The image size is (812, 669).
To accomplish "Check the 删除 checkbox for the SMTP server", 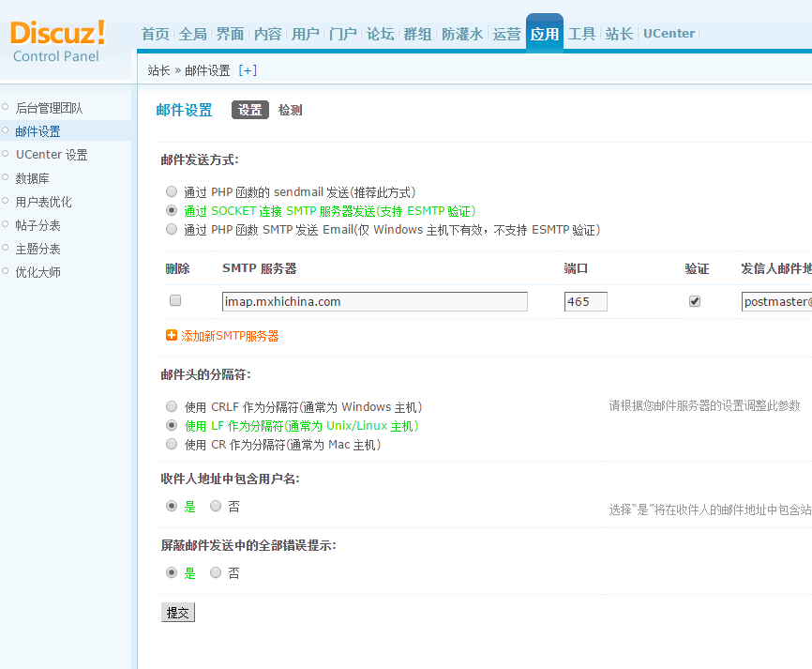I will [174, 298].
